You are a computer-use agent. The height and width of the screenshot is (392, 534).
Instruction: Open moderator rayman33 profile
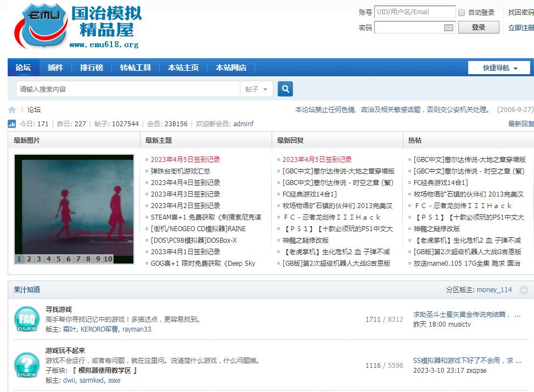137,329
